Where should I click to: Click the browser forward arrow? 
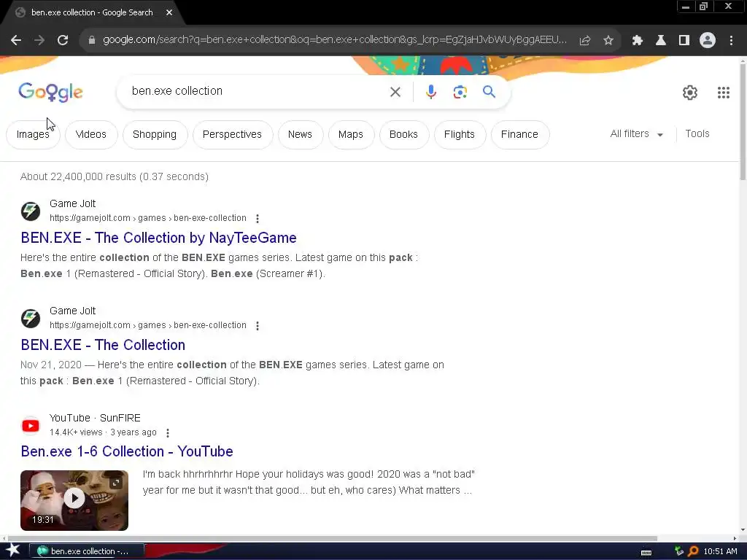point(39,41)
